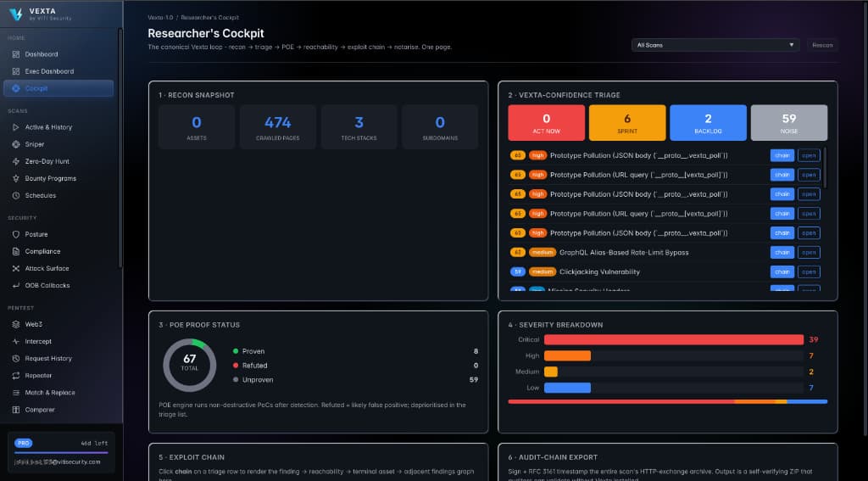Click the Low severity bar
This screenshot has height=481, width=868.
coord(567,388)
